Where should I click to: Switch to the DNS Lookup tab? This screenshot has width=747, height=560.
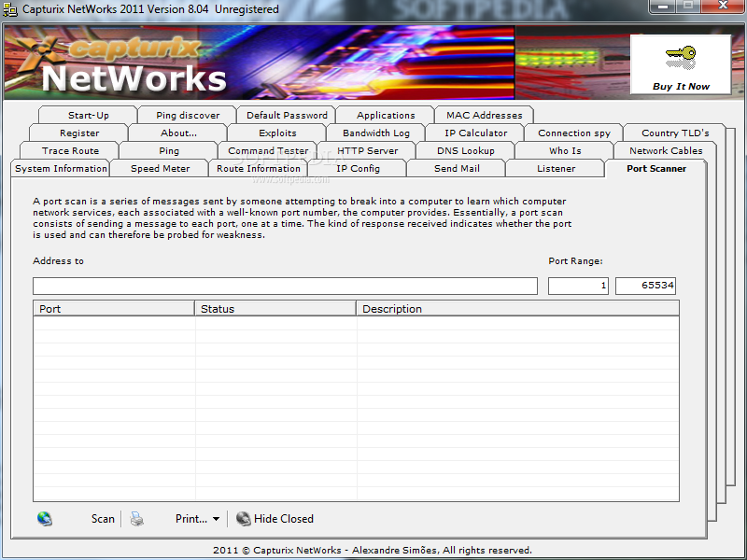[466, 150]
